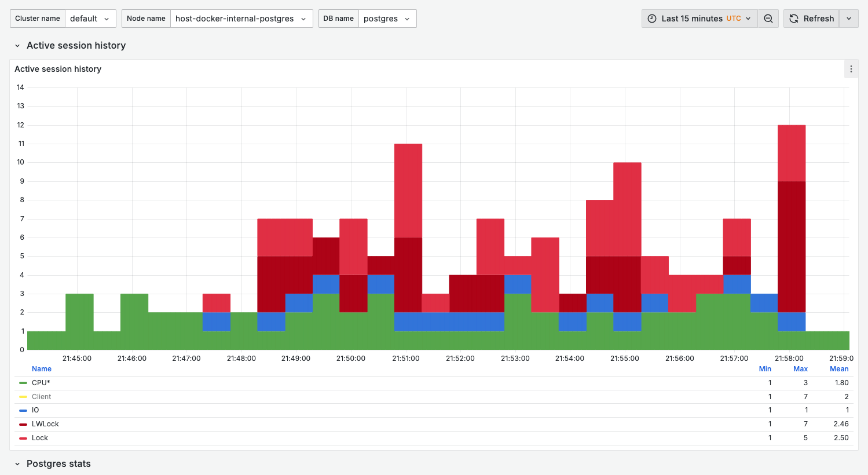This screenshot has width=868, height=475.
Task: Open the Active session history kebab menu
Action: point(851,68)
